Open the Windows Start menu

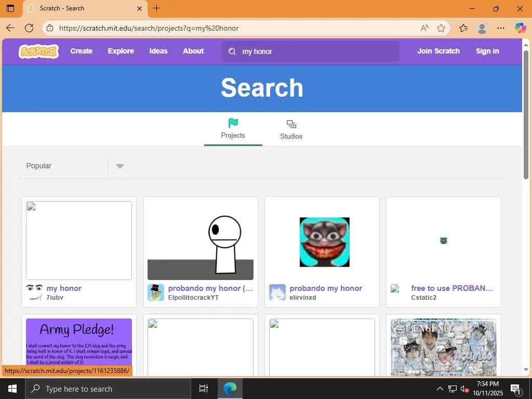[x=12, y=389]
